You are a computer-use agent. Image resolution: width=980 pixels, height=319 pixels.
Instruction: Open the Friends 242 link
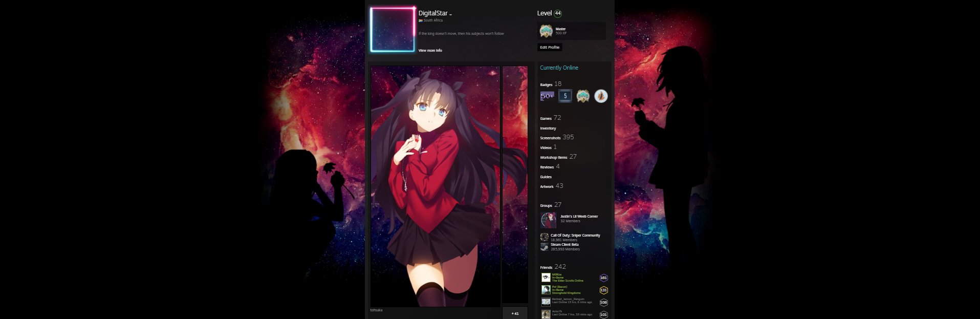(x=553, y=267)
